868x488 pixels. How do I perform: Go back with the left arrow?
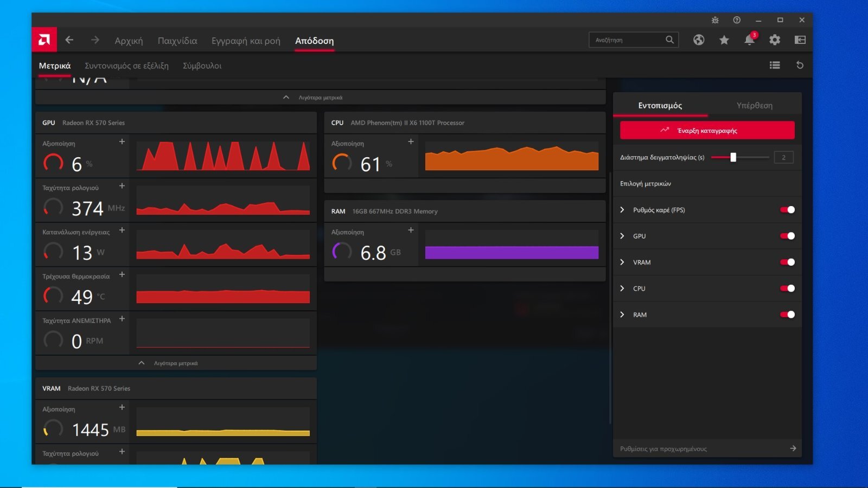[69, 40]
